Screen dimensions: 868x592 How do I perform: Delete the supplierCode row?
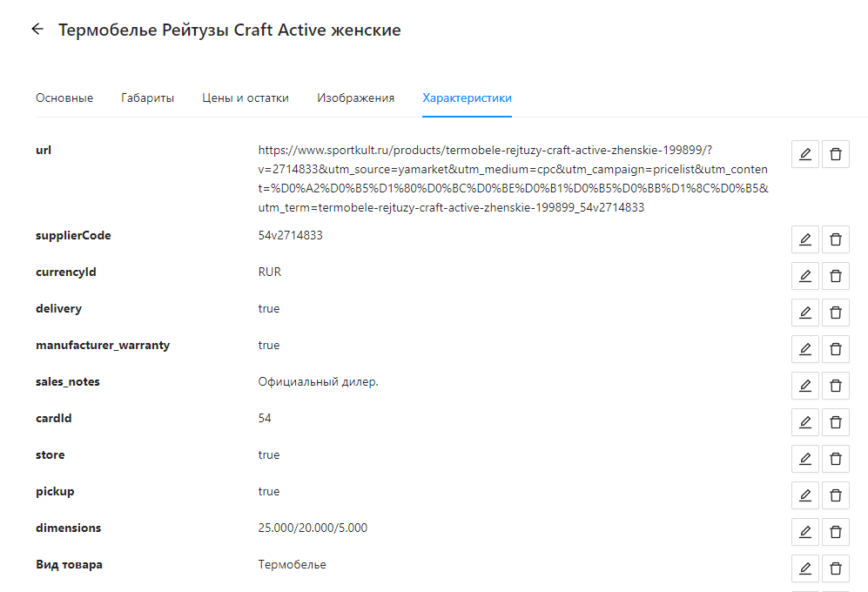pyautogui.click(x=836, y=239)
